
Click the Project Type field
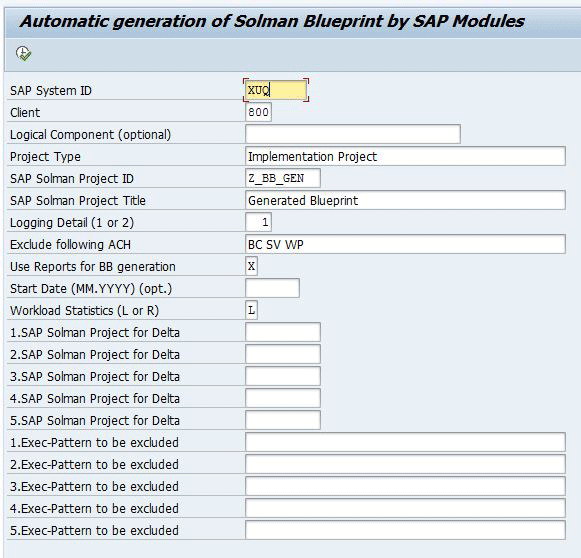tap(405, 156)
